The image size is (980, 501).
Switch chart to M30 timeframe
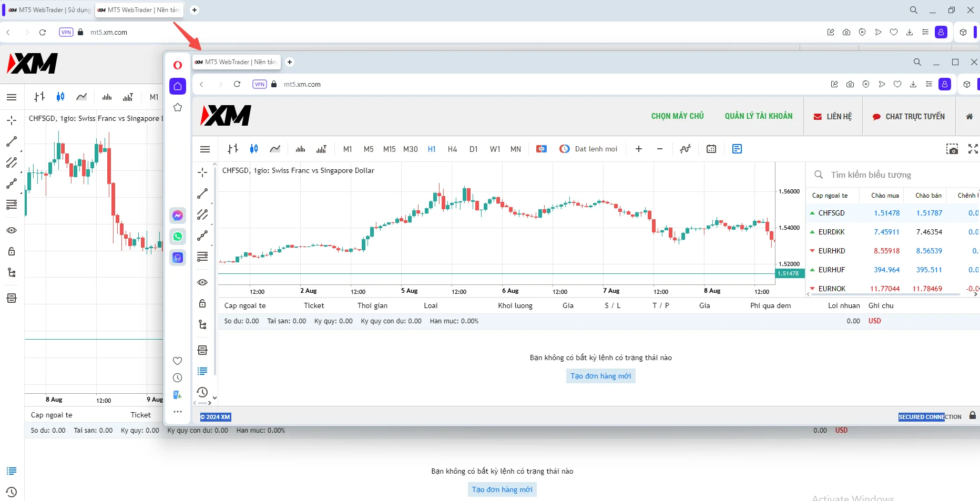(x=411, y=149)
